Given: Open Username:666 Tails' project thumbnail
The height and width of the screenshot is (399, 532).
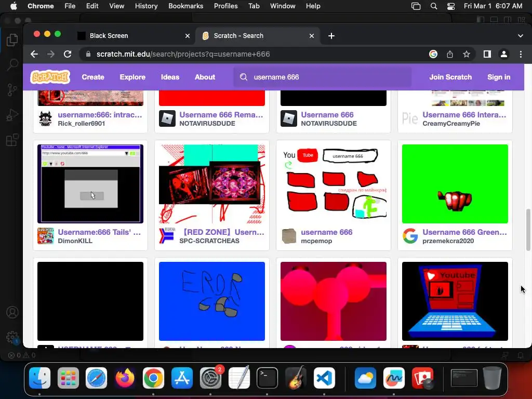Looking at the screenshot, I should pyautogui.click(x=90, y=184).
